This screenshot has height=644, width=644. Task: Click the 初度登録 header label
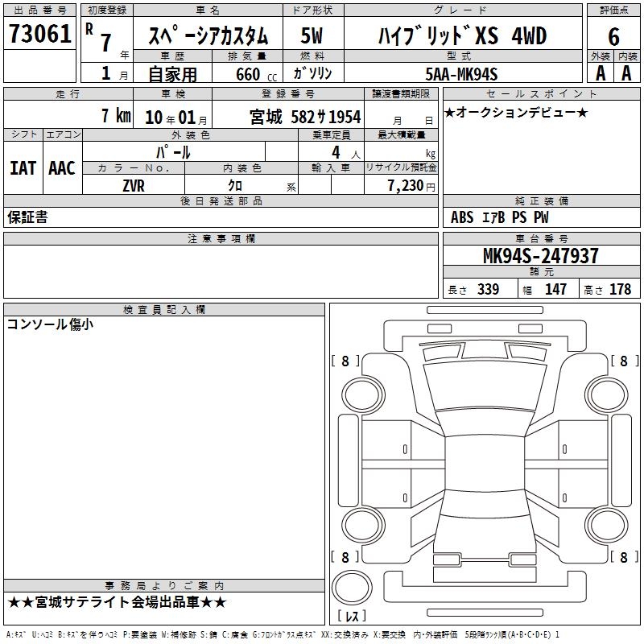pyautogui.click(x=107, y=10)
